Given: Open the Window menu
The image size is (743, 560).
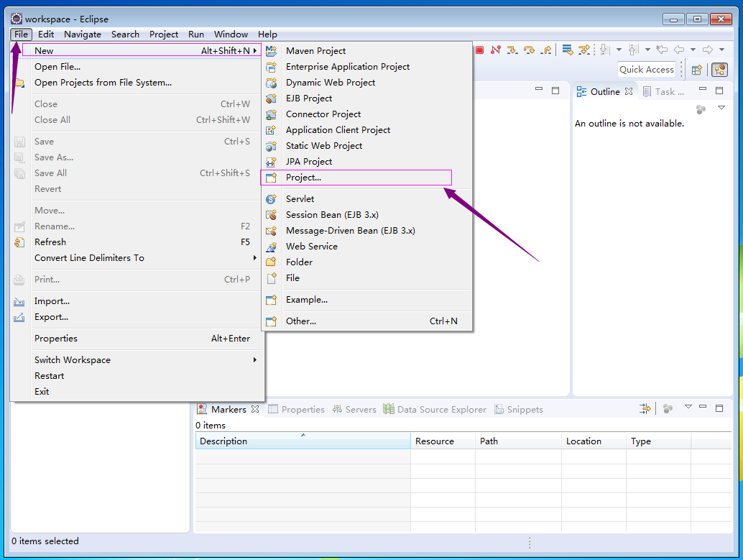Looking at the screenshot, I should pos(231,34).
